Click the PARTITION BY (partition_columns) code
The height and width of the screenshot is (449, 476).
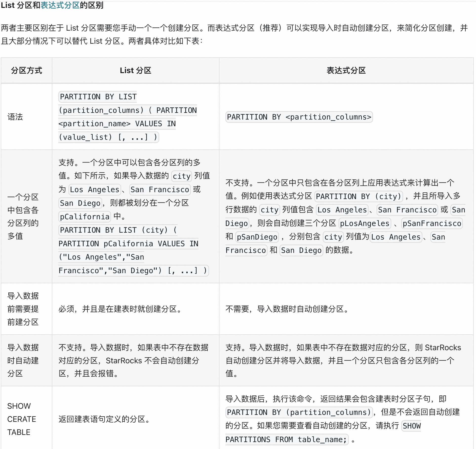pos(299,412)
